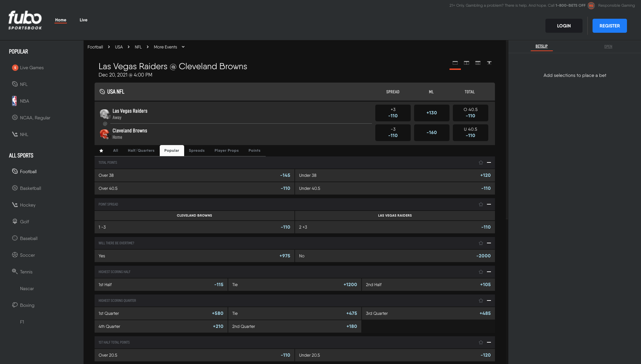Open the favorites star tab
This screenshot has height=364, width=641.
[101, 151]
